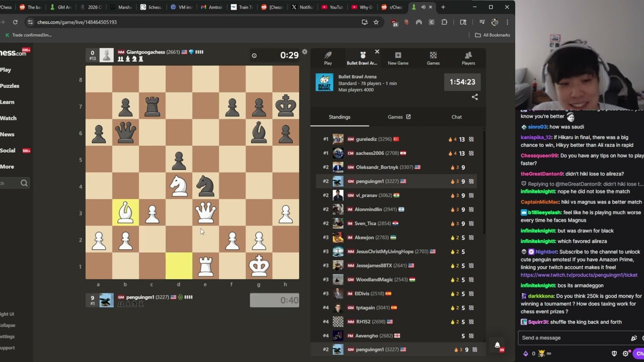View site information icon in the address bar

pos(31,22)
